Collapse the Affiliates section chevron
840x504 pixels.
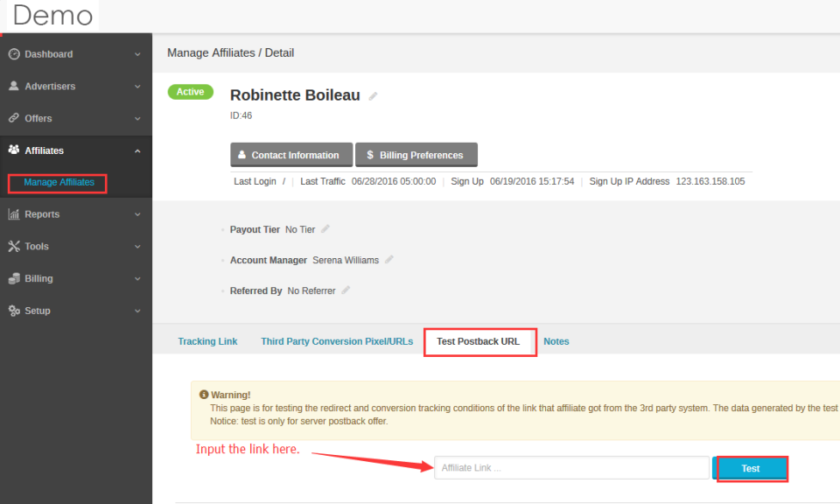137,150
